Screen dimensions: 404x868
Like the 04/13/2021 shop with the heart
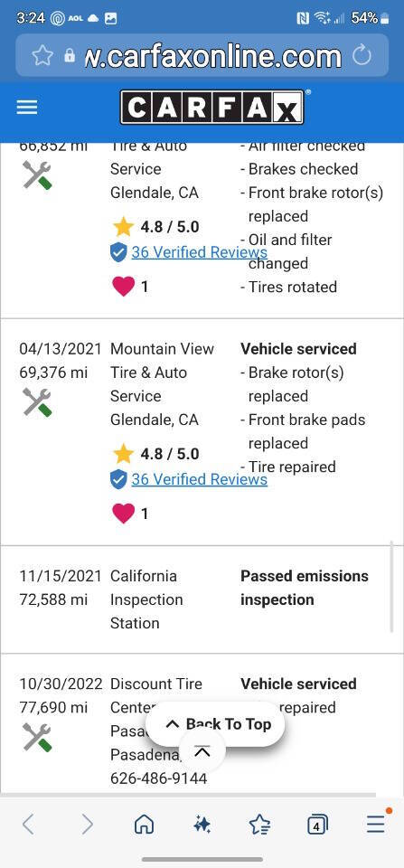click(123, 514)
